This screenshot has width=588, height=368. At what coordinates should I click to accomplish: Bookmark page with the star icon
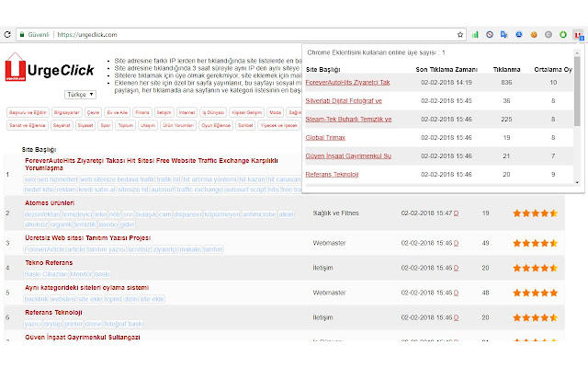pyautogui.click(x=460, y=35)
